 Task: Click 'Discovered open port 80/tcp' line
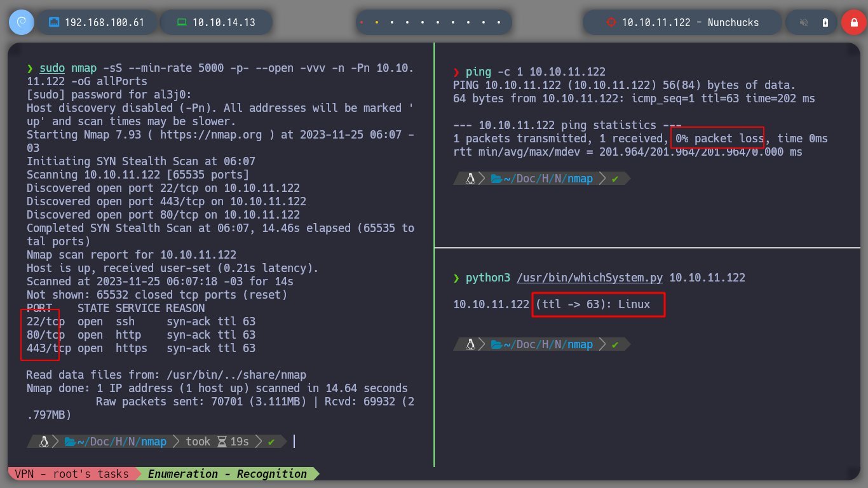163,215
